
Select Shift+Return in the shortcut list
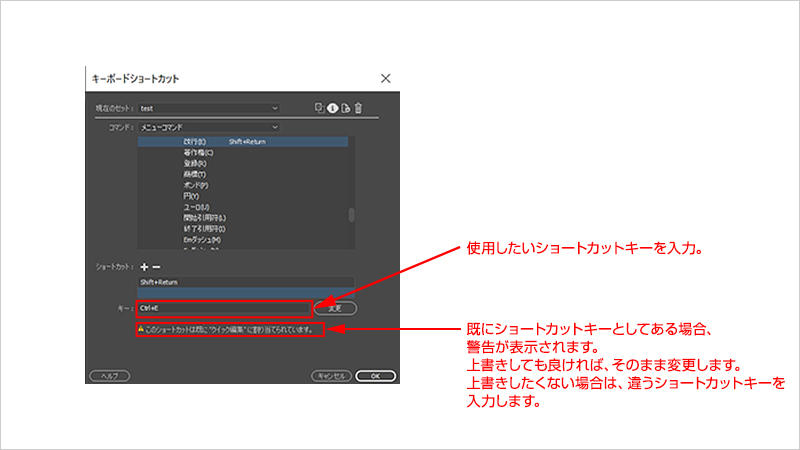245,282
